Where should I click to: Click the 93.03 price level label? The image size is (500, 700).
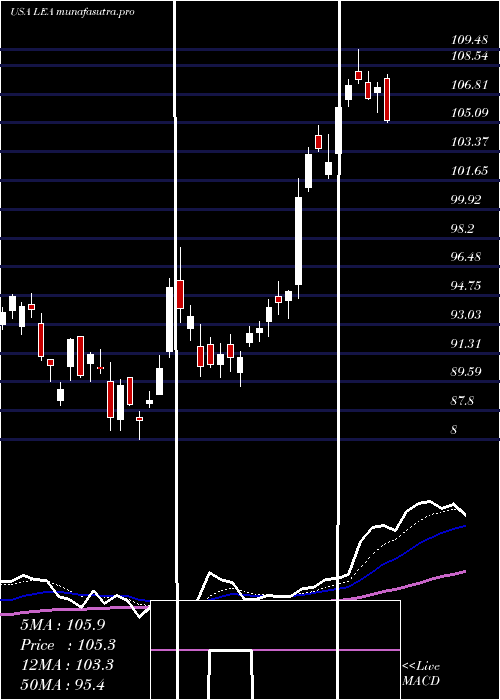click(x=466, y=315)
